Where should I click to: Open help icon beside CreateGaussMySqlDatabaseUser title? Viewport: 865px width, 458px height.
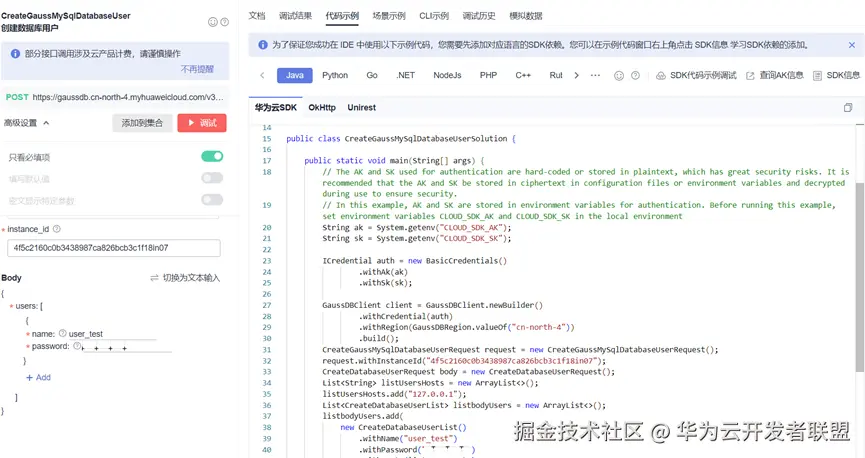(x=225, y=22)
